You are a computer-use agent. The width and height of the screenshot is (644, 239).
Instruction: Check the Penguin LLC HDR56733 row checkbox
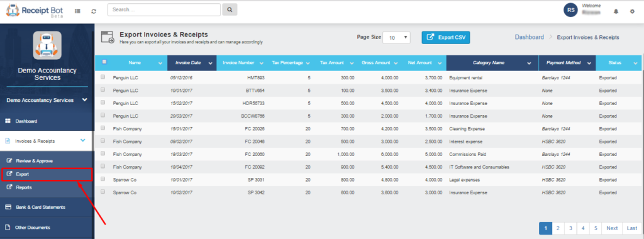pos(103,103)
